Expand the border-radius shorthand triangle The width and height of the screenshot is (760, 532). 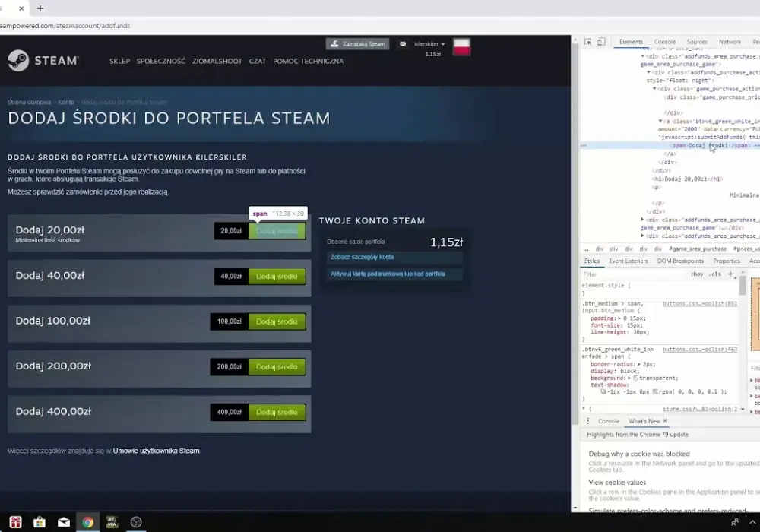[639, 364]
